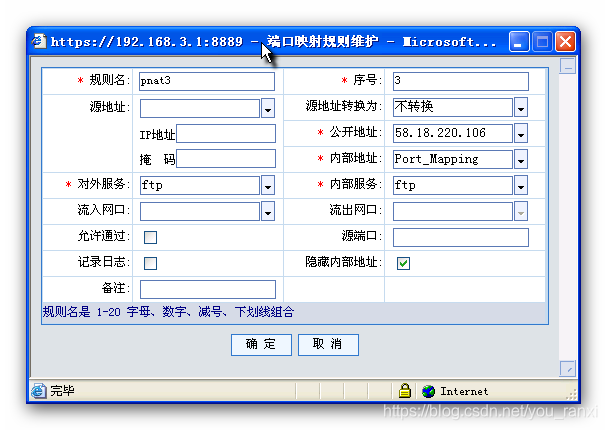This screenshot has height=430, width=607.
Task: Click the Internet zone label
Action: point(464,392)
